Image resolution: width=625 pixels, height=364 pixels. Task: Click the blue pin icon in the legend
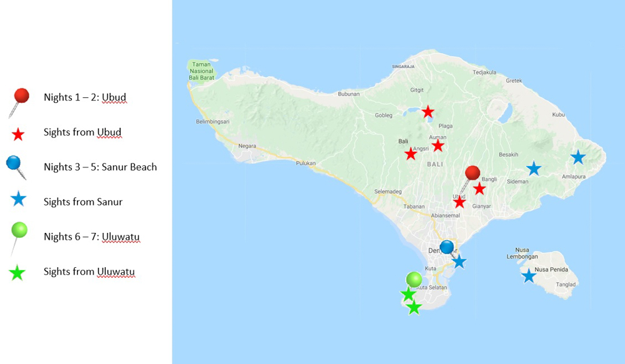[15, 165]
